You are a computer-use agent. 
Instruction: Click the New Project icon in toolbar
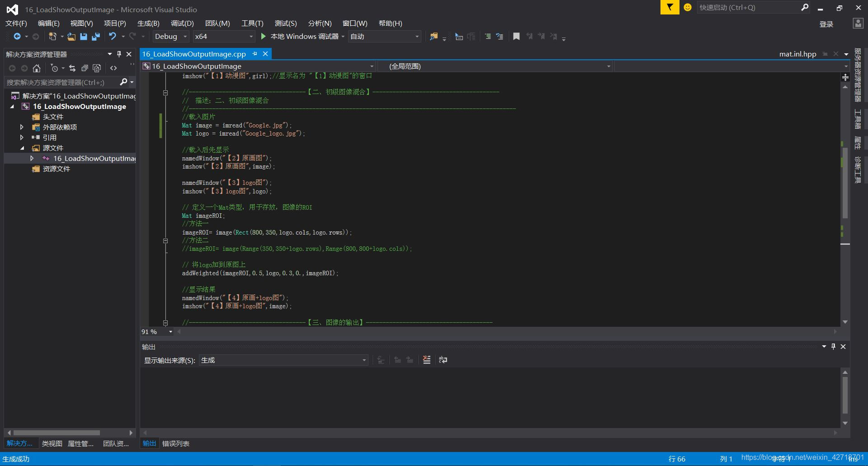(52, 37)
